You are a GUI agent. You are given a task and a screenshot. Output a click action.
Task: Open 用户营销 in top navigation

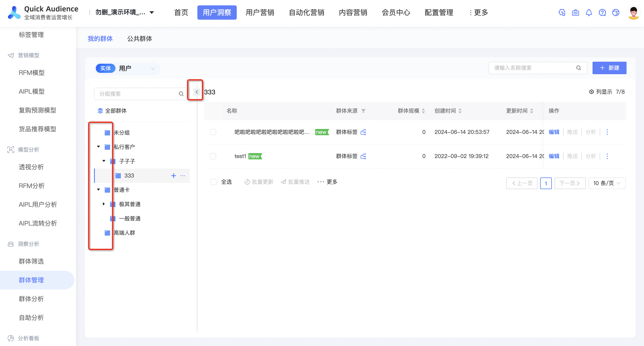[260, 13]
